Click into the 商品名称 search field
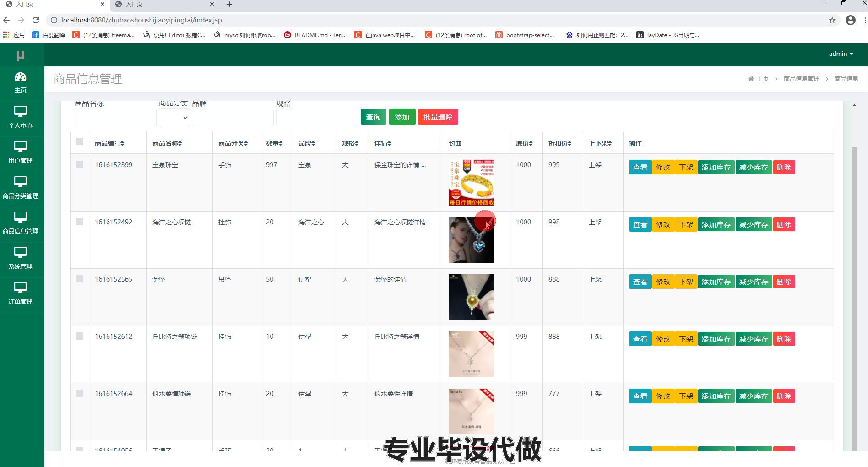Screen dimensions: 868x467 click(115, 118)
